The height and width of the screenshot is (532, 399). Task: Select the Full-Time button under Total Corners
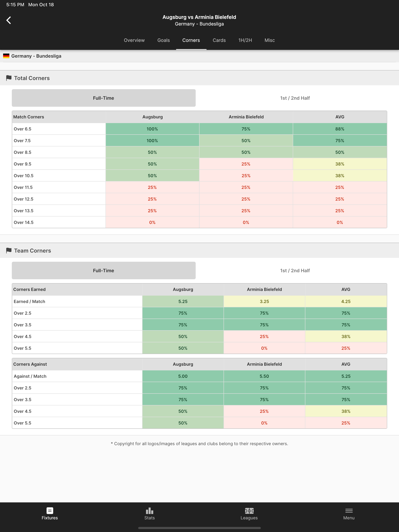[103, 98]
